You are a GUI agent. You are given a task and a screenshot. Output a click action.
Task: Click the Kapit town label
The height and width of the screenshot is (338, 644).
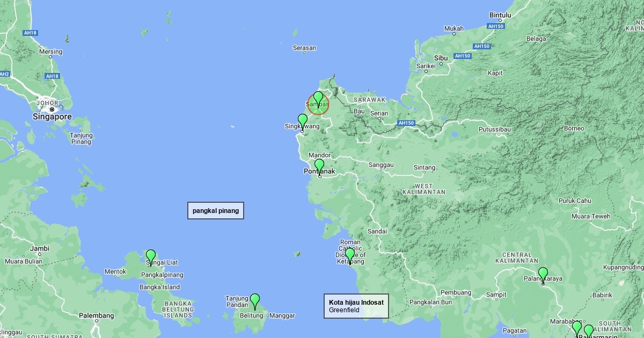[495, 73]
